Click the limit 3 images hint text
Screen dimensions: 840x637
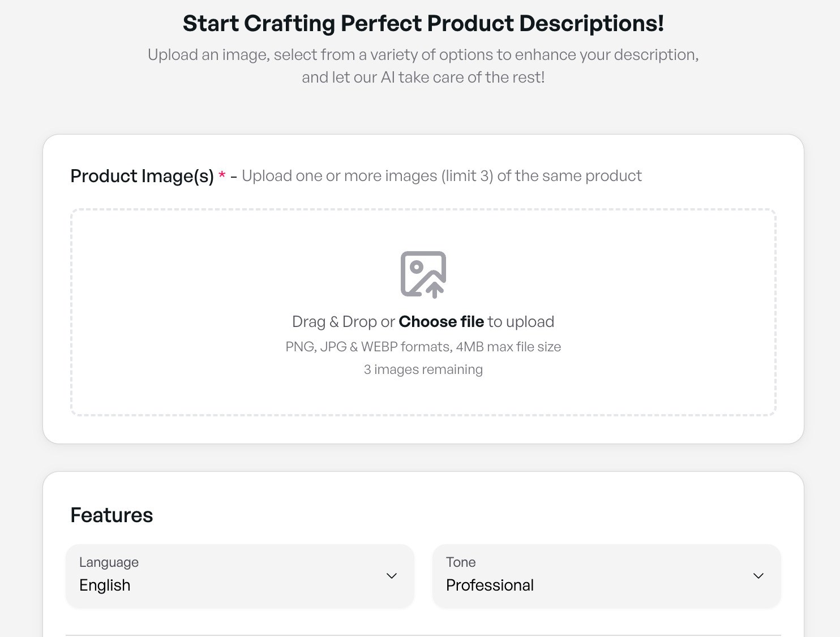point(442,176)
